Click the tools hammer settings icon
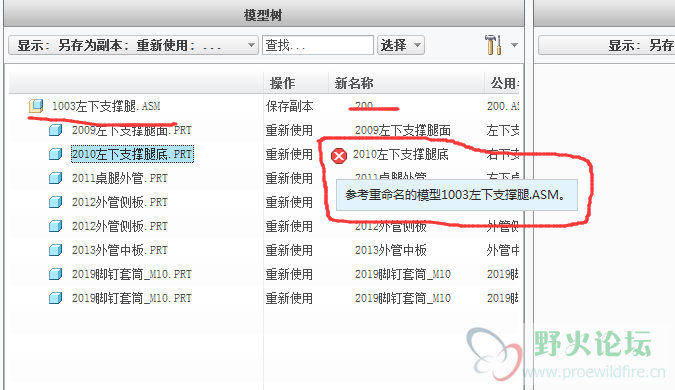This screenshot has height=390, width=675. point(493,45)
